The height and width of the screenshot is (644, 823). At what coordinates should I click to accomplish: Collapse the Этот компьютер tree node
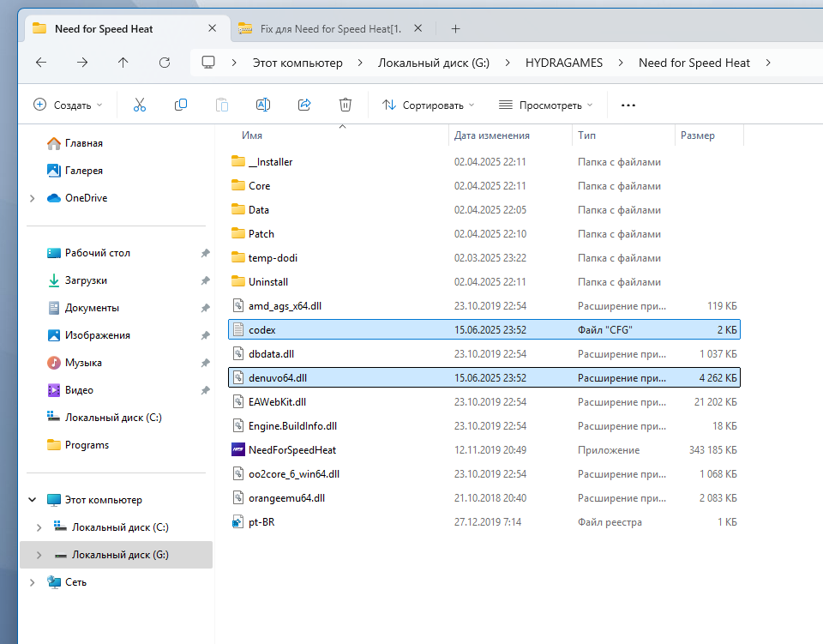pos(33,500)
